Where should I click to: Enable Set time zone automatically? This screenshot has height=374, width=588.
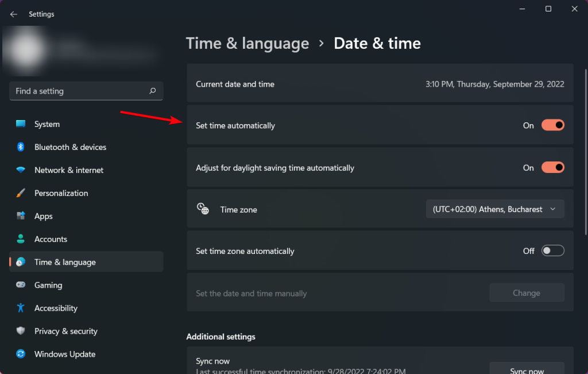coord(552,250)
